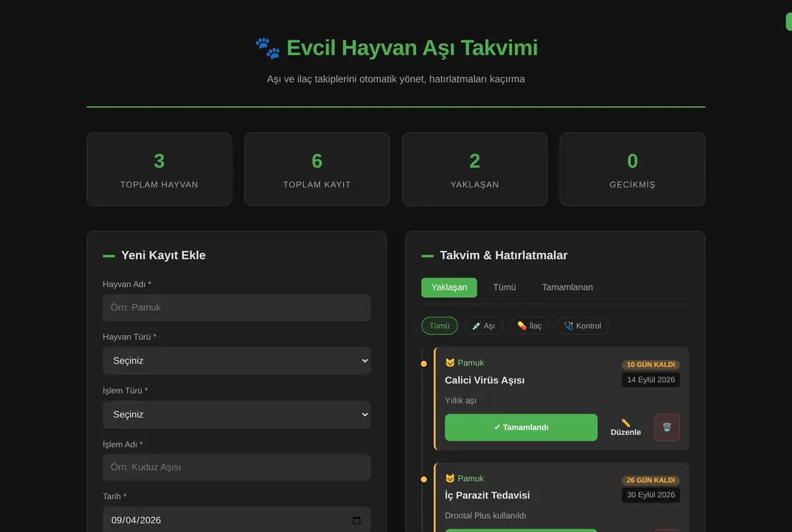This screenshot has height=532, width=792.
Task: Click the 'Calici Virüs Aşısı' title
Action: [x=484, y=380]
